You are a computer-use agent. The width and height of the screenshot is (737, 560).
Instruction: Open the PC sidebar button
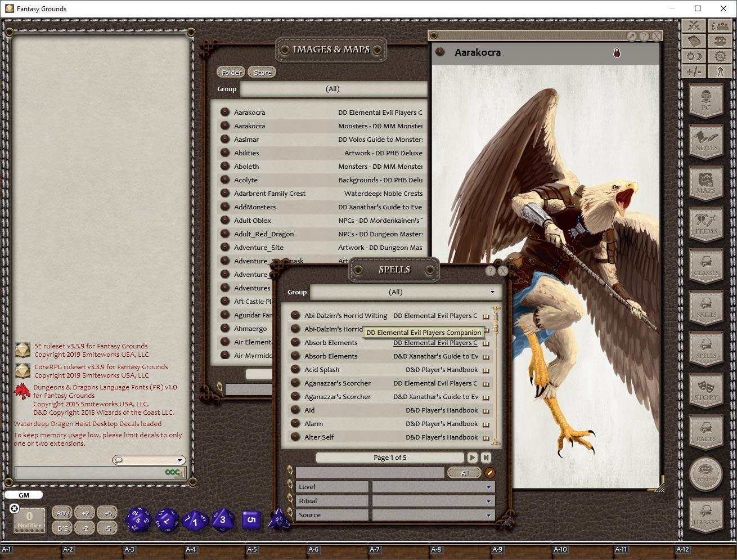[705, 102]
